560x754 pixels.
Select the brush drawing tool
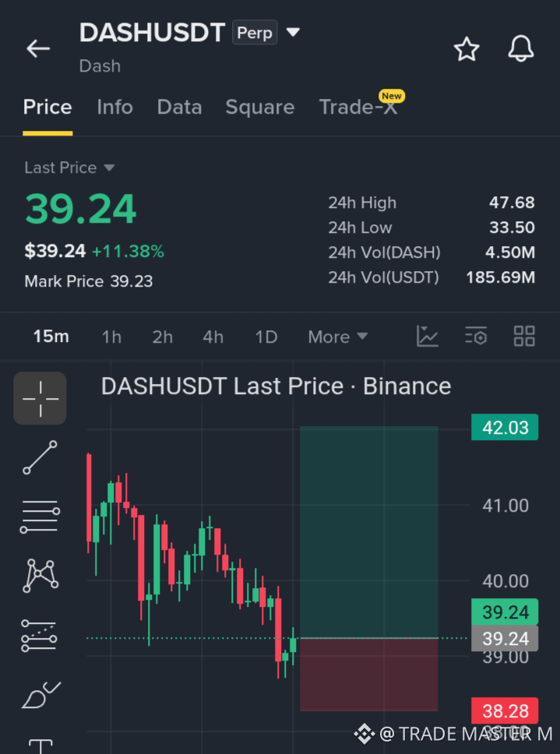41,695
